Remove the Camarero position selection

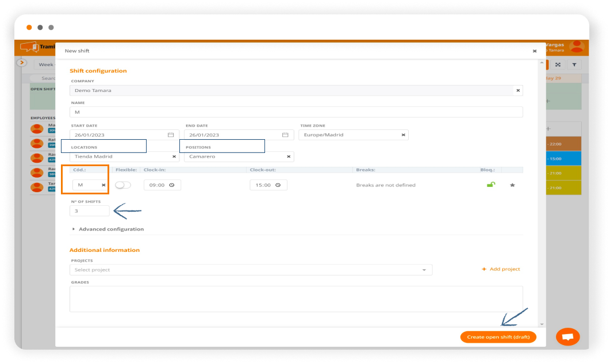click(289, 156)
